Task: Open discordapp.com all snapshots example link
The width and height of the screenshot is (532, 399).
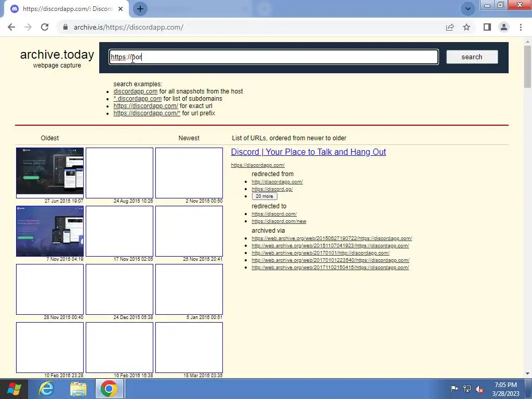Action: pos(136,91)
